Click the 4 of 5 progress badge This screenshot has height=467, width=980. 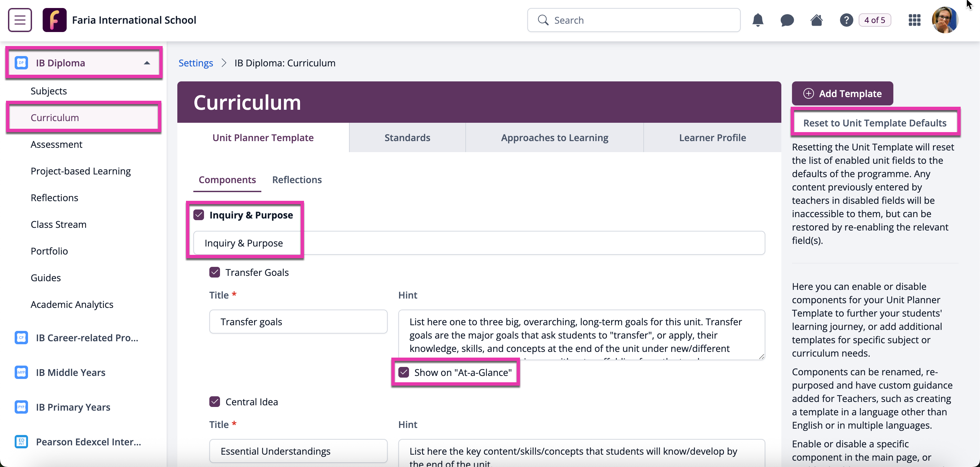point(875,20)
